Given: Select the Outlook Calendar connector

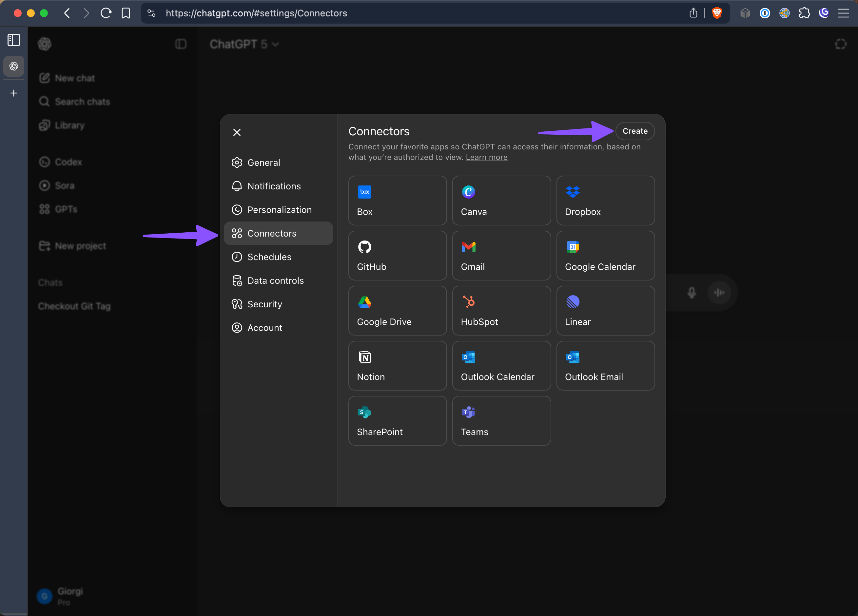Looking at the screenshot, I should pos(501,366).
